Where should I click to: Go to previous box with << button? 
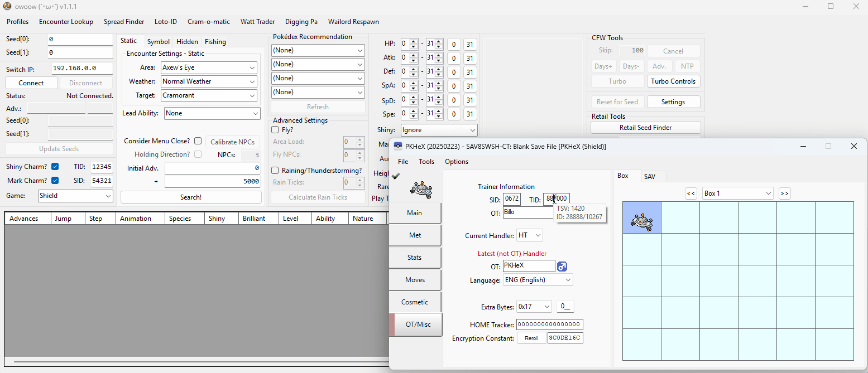pos(691,193)
